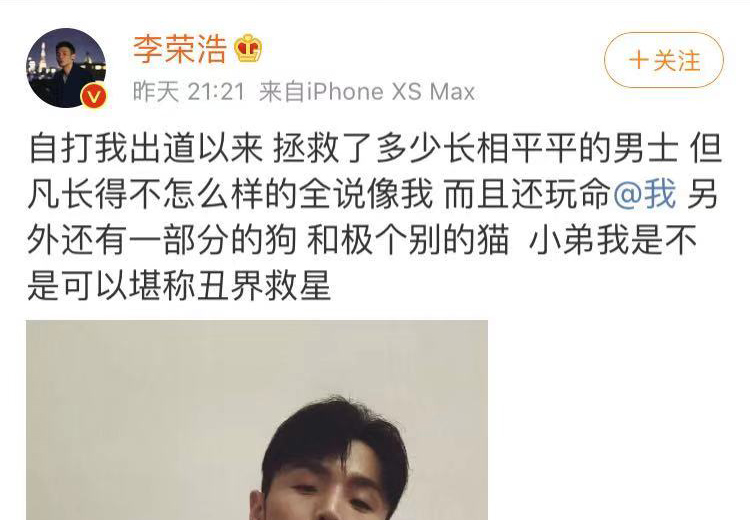The height and width of the screenshot is (520, 750).
Task: Open the @我 mention link
Action: [x=645, y=194]
